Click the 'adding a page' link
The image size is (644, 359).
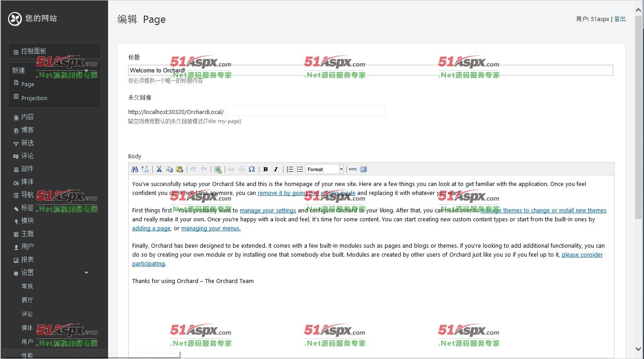[151, 228]
